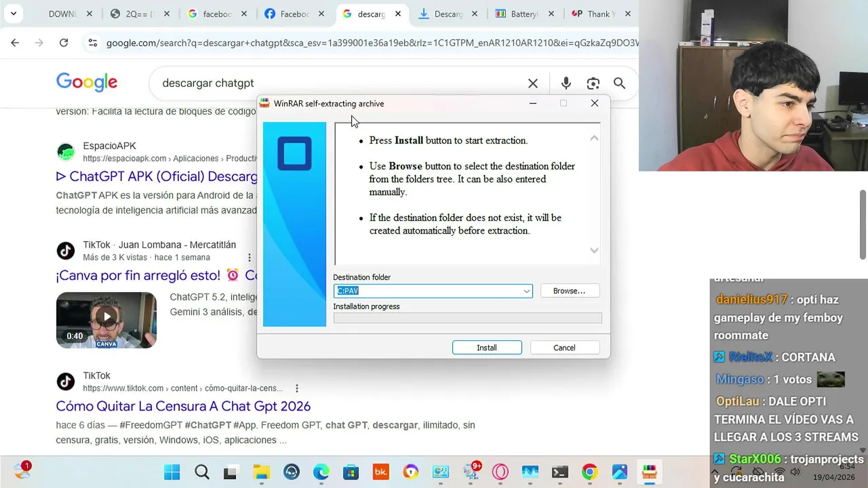Open taskbar Search magnifier
This screenshot has width=868, height=488.
(201, 472)
